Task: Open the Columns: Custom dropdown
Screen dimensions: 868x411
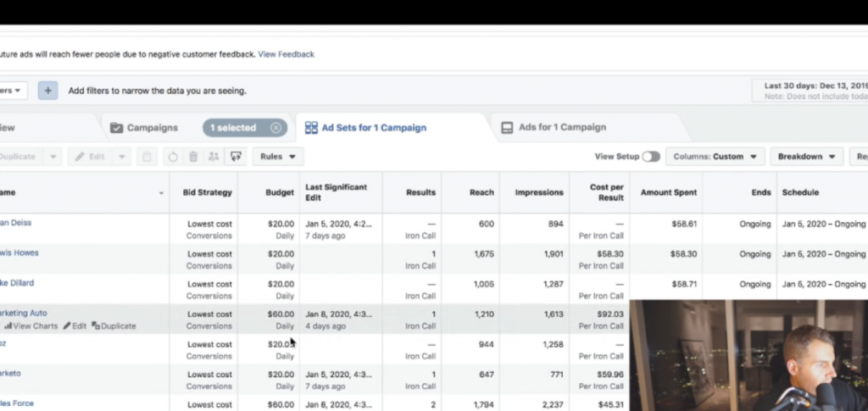Action: pyautogui.click(x=715, y=157)
